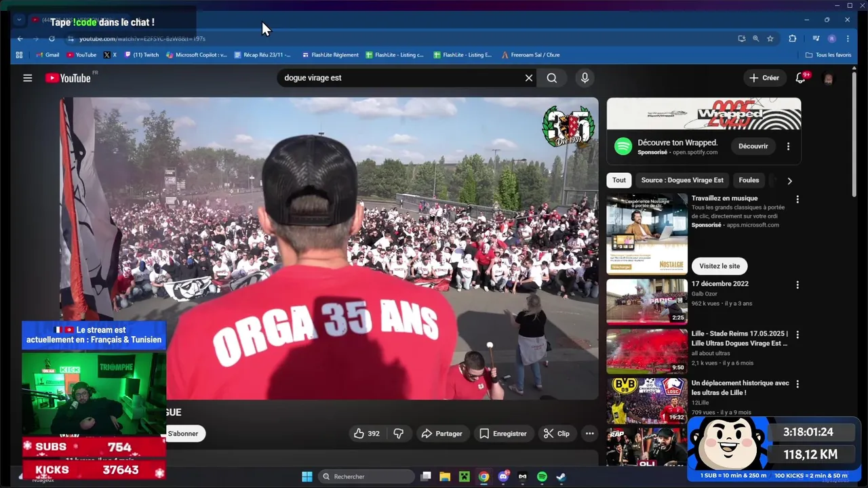Open Spotify from the taskbar
The height and width of the screenshot is (488, 868).
(x=542, y=476)
